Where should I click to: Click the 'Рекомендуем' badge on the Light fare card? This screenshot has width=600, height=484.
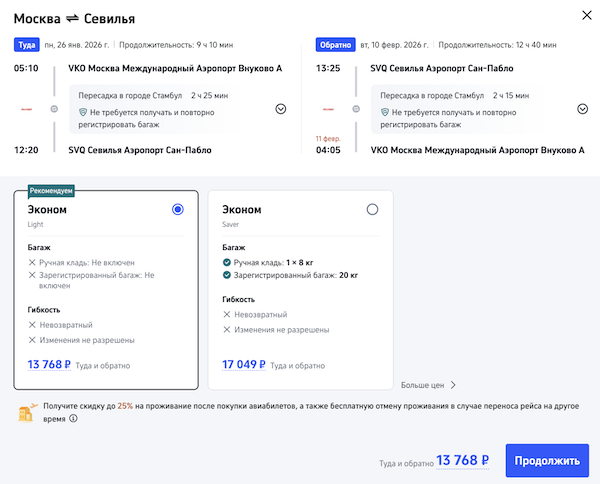(x=52, y=190)
